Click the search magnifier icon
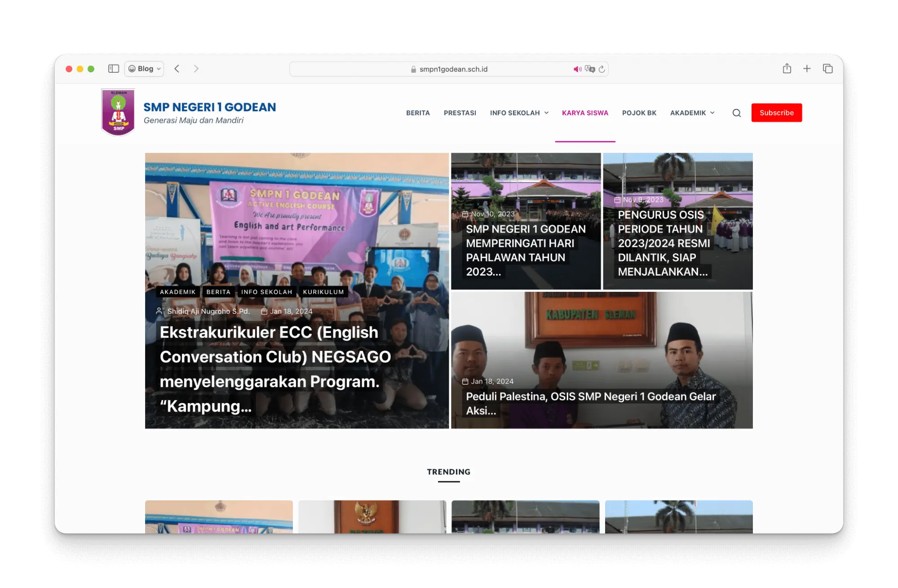 click(736, 113)
